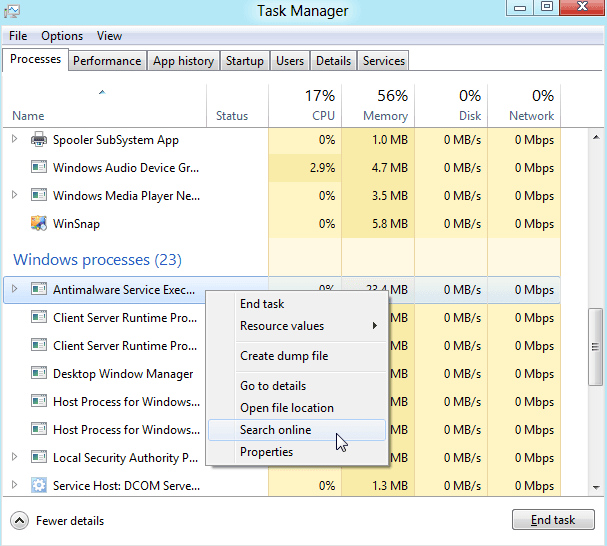Screen dimensions: 607x546
Task: Click the Local Security Authority Process icon
Action: tap(39, 458)
